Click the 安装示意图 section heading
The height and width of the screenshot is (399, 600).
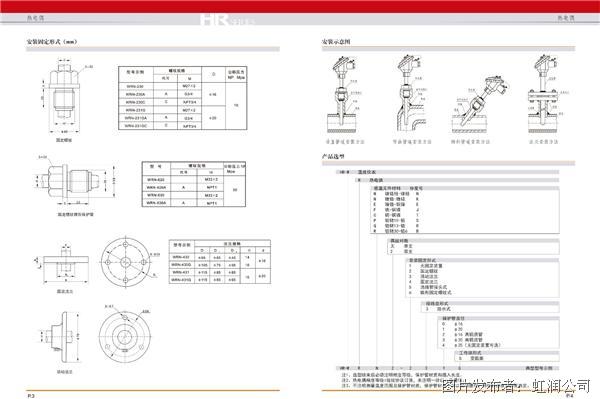(336, 41)
